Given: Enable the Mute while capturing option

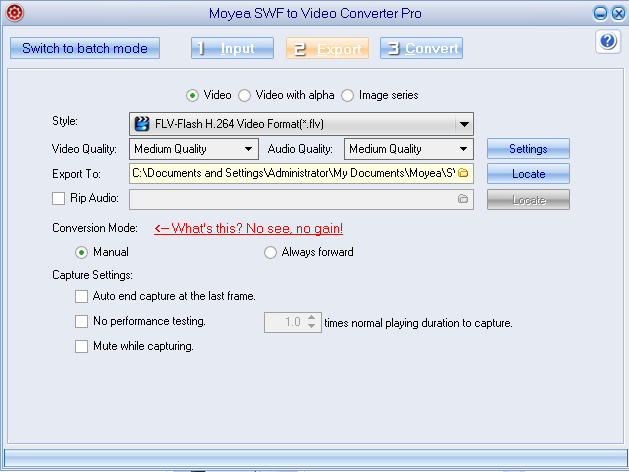Looking at the screenshot, I should (81, 346).
